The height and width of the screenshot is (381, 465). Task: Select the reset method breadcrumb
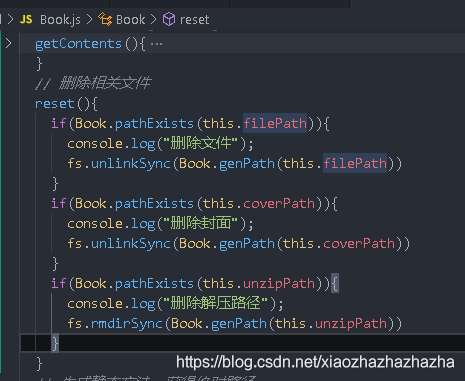(x=194, y=20)
